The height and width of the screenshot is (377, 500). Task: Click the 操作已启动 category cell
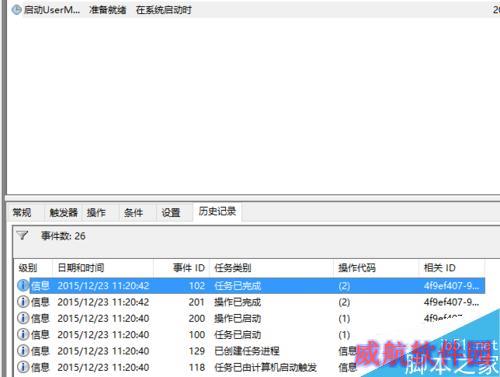[238, 318]
